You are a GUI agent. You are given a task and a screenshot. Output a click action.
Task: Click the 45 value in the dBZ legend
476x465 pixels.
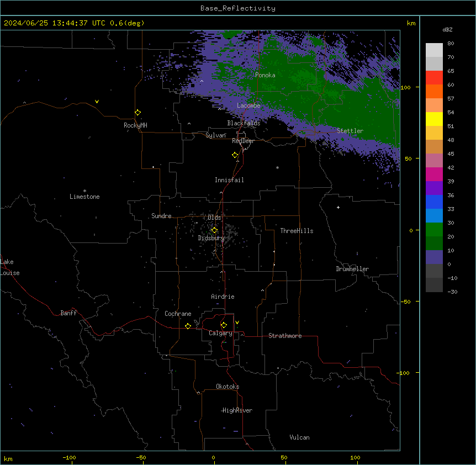tap(451, 154)
